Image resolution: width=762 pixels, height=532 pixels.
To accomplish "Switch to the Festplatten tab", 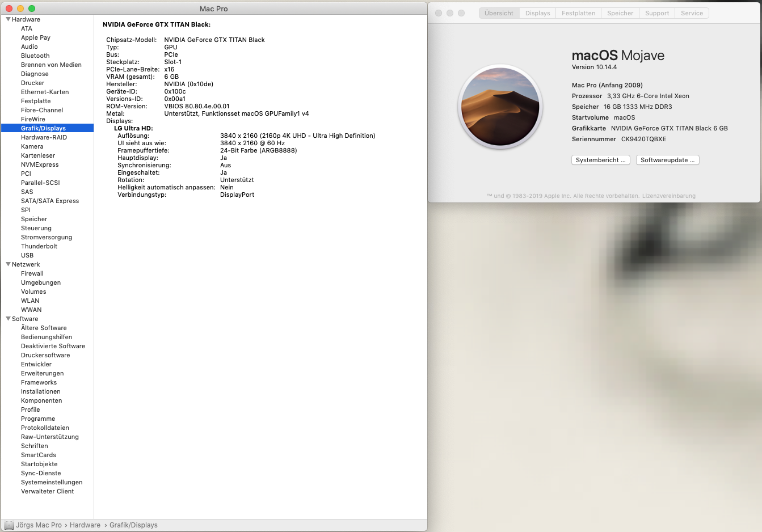I will pyautogui.click(x=578, y=13).
